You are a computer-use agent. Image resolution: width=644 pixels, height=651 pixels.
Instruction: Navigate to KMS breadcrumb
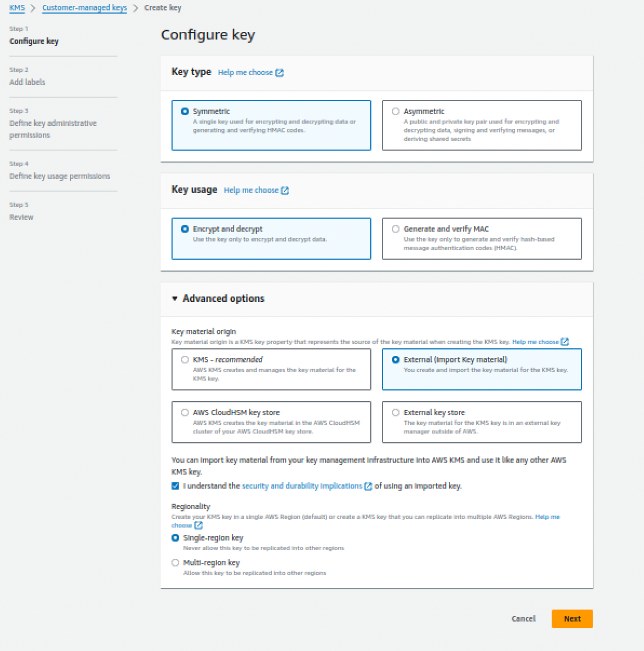pos(16,8)
